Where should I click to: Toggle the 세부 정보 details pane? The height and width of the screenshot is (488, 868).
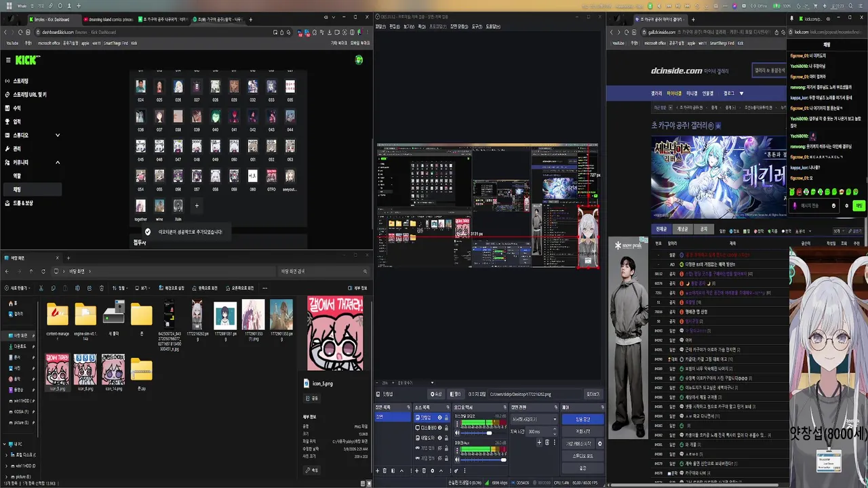[358, 288]
